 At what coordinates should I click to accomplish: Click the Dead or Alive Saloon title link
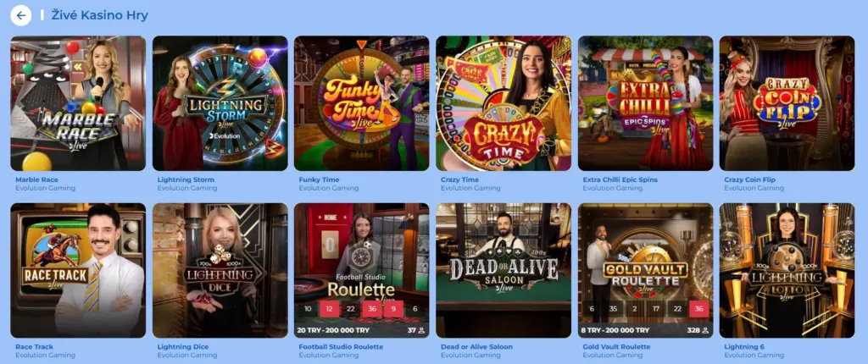click(x=476, y=347)
